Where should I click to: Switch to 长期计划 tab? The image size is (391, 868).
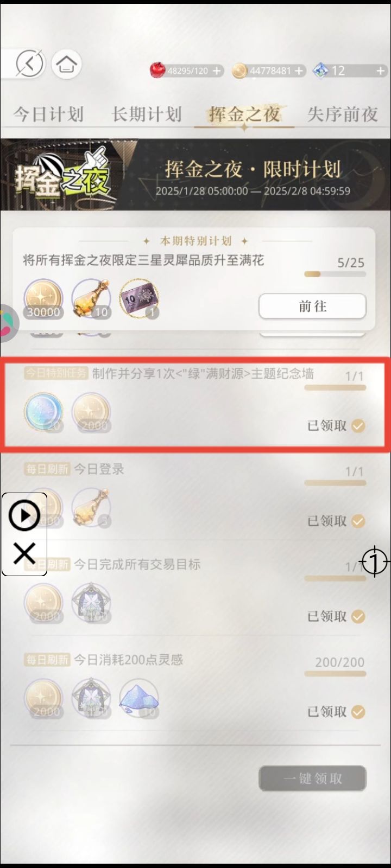pyautogui.click(x=146, y=114)
